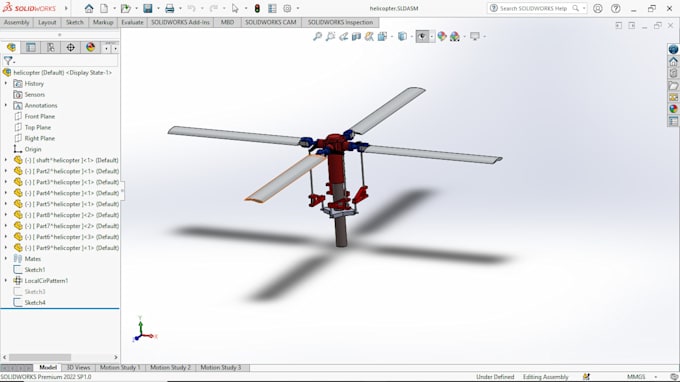Screen dimensions: 680x382
Task: Switch to the Evaluate ribbon tab
Action: [132, 22]
